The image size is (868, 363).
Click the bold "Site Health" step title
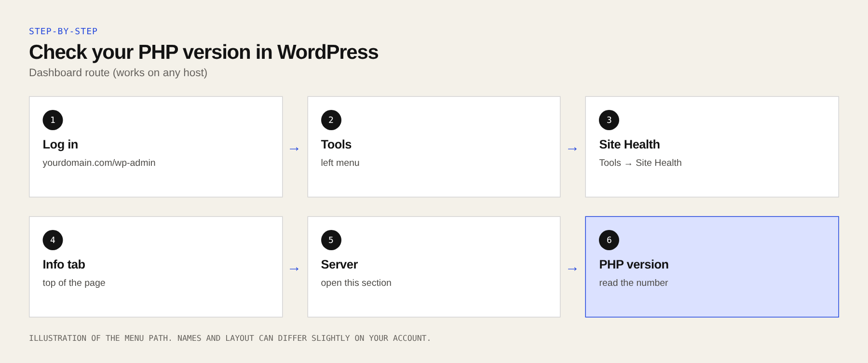click(629, 145)
